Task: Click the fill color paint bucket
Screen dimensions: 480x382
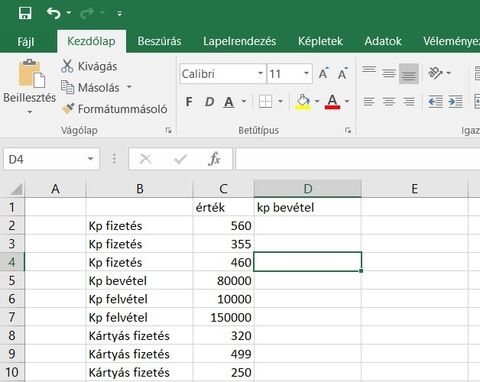Action: click(303, 102)
